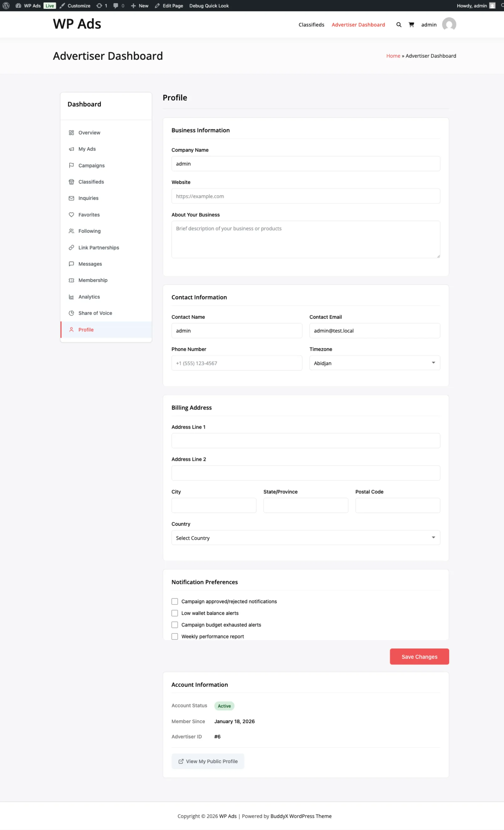The width and height of the screenshot is (504, 830).
Task: Click the Membership ticket icon
Action: pos(72,280)
